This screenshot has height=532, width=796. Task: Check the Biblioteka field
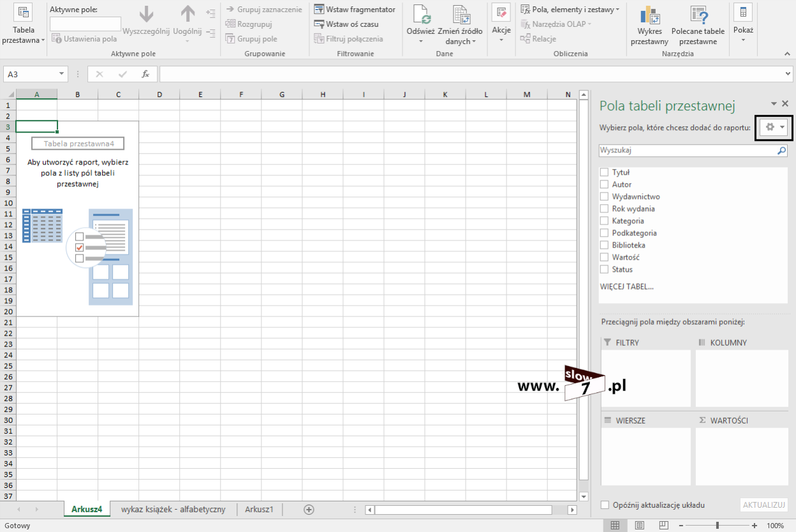pos(604,245)
